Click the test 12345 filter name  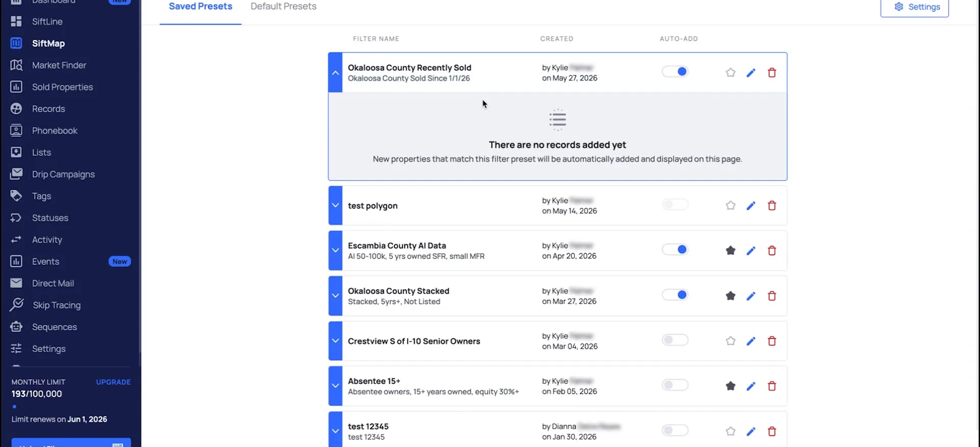click(368, 427)
